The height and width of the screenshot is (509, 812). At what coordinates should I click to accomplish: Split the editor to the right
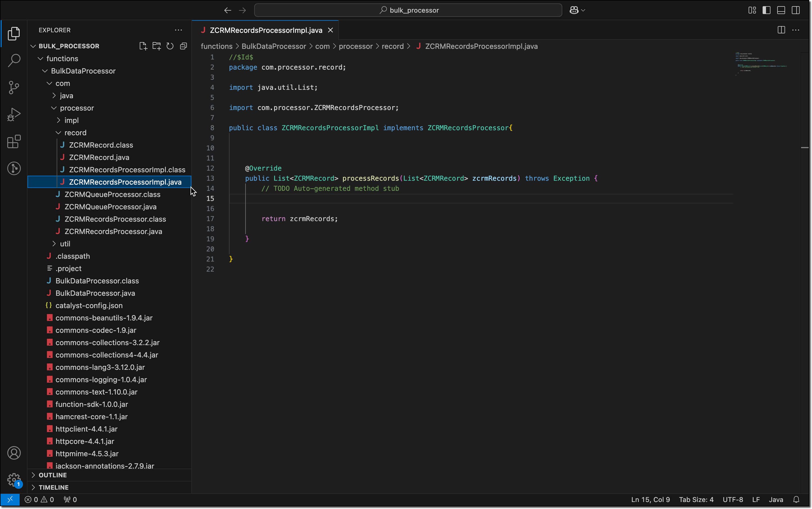pos(781,30)
